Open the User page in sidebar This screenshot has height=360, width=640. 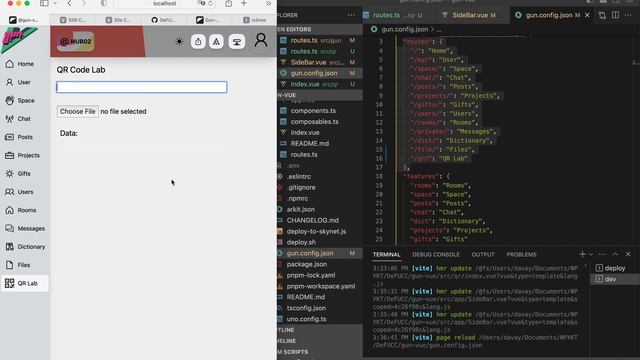click(x=24, y=82)
